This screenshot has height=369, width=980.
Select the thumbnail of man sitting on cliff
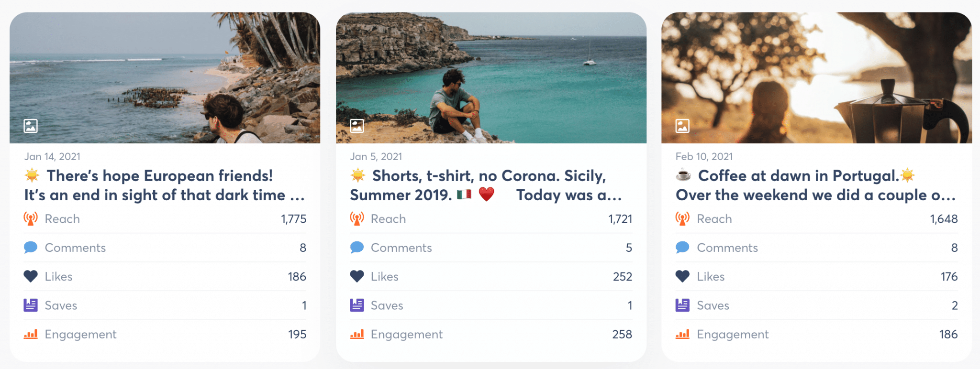[491, 77]
